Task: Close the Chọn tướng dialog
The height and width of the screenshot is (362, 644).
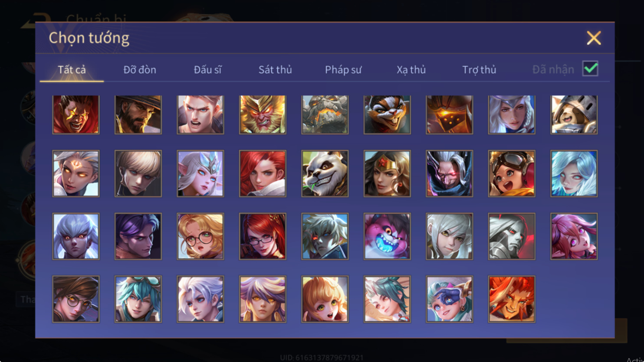Action: [594, 38]
